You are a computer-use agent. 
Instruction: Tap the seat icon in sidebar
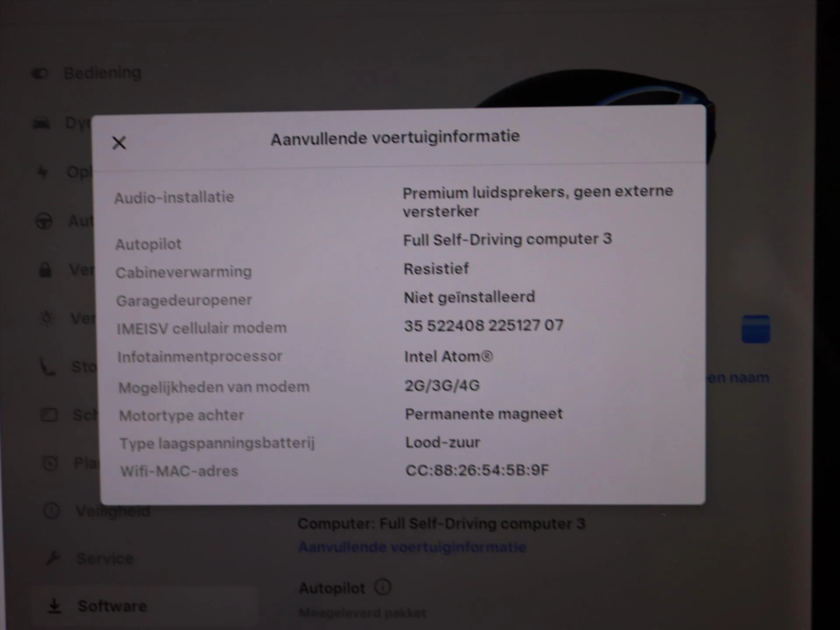[x=47, y=367]
